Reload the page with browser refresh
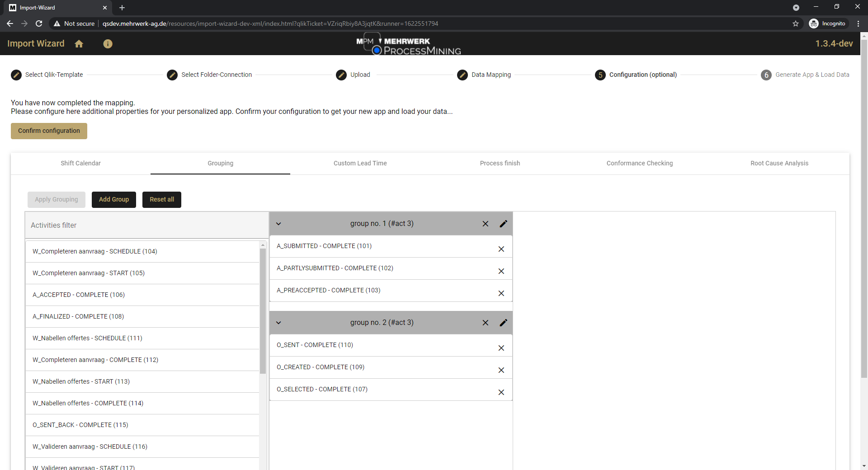The image size is (868, 470). pos(39,23)
